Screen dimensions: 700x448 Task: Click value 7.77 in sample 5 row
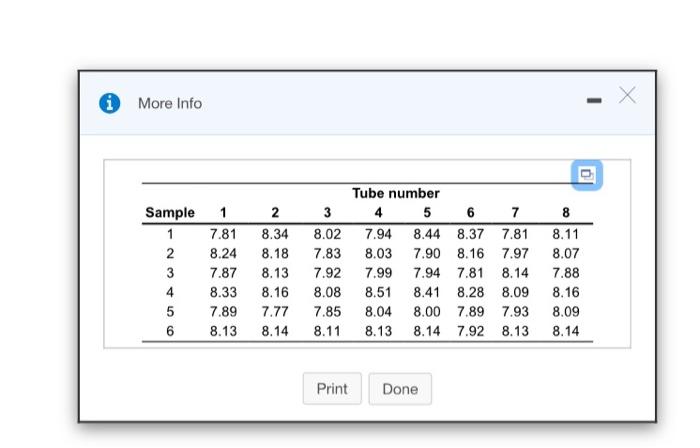[x=275, y=311]
